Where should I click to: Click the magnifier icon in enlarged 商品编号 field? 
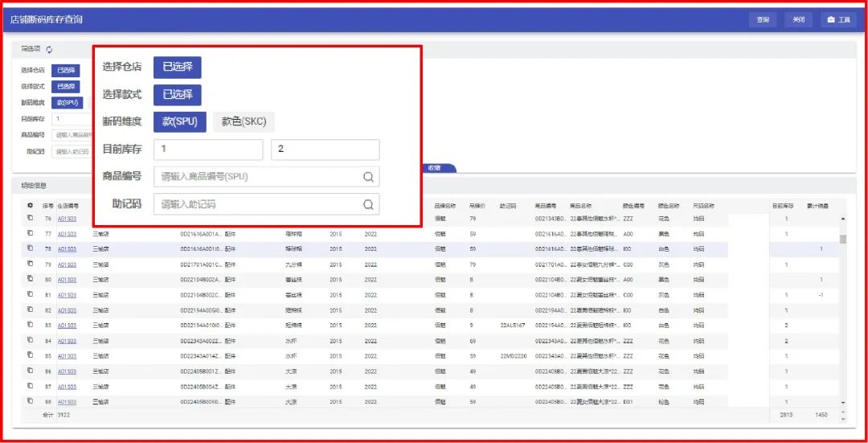[x=368, y=177]
